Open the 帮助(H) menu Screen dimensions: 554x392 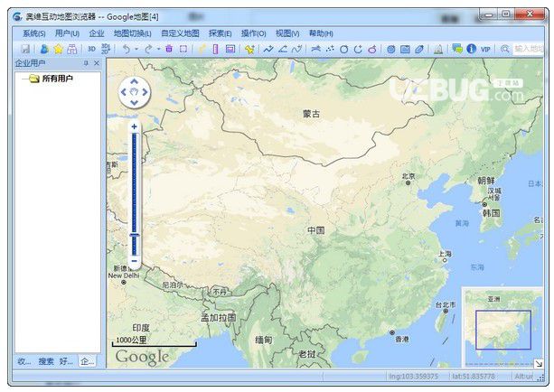click(321, 33)
